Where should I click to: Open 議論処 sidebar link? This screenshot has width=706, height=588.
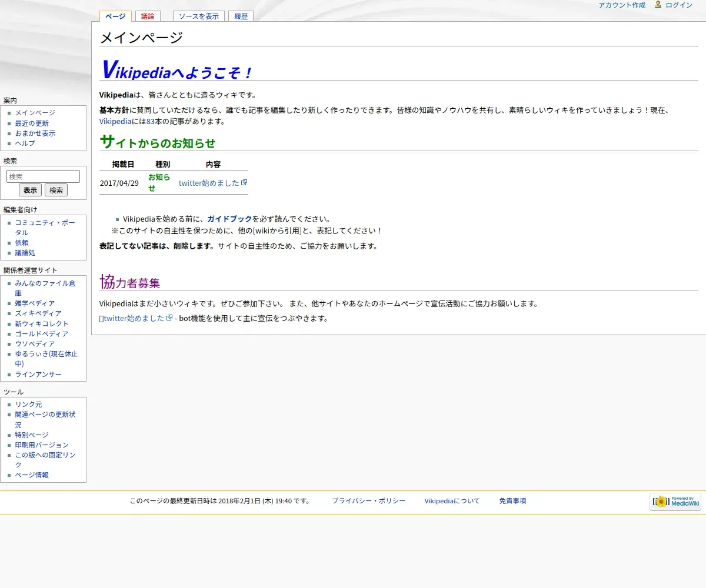pos(25,253)
